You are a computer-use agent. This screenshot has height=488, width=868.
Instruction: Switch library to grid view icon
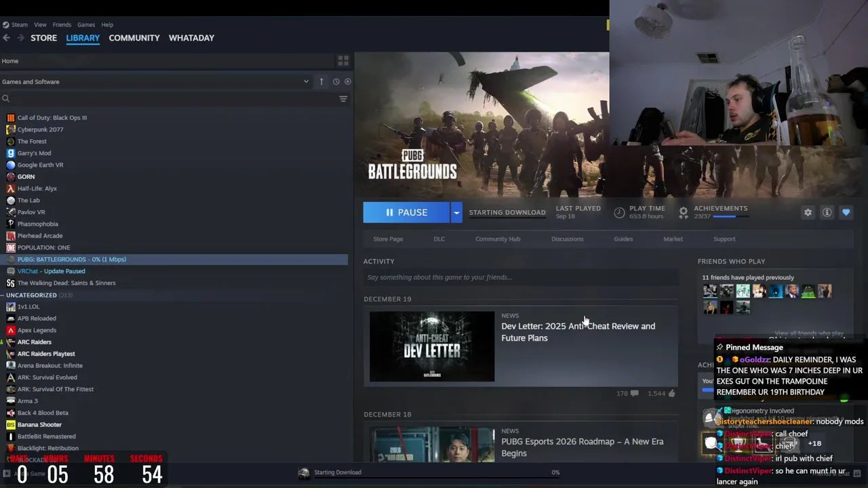[x=343, y=60]
